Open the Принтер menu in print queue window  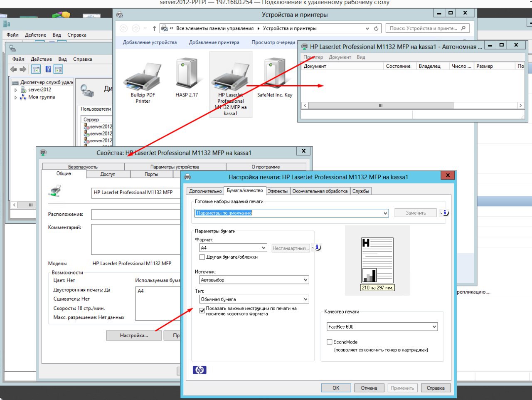point(313,57)
